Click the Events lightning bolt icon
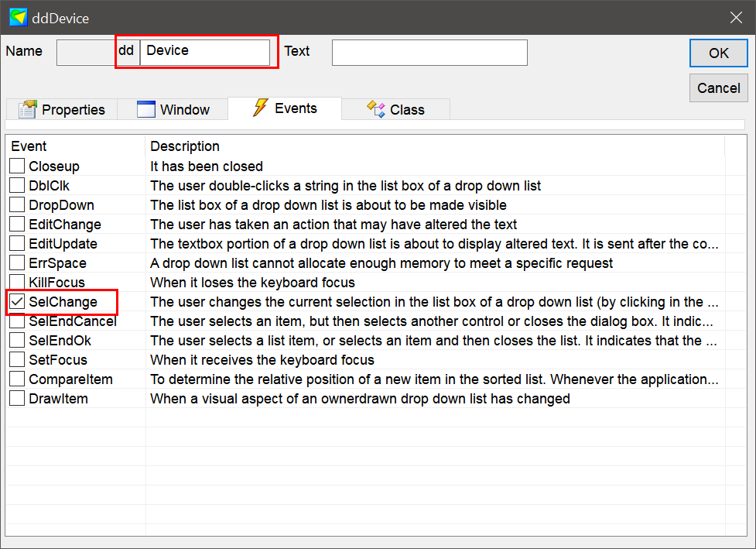Viewport: 756px width, 549px height. [260, 108]
